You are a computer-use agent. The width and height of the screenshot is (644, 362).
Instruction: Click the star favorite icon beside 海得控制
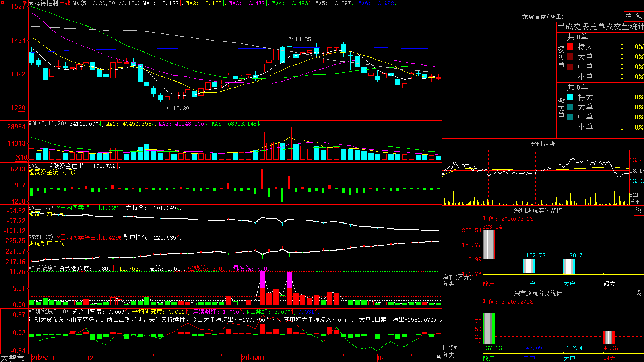coord(31,3)
